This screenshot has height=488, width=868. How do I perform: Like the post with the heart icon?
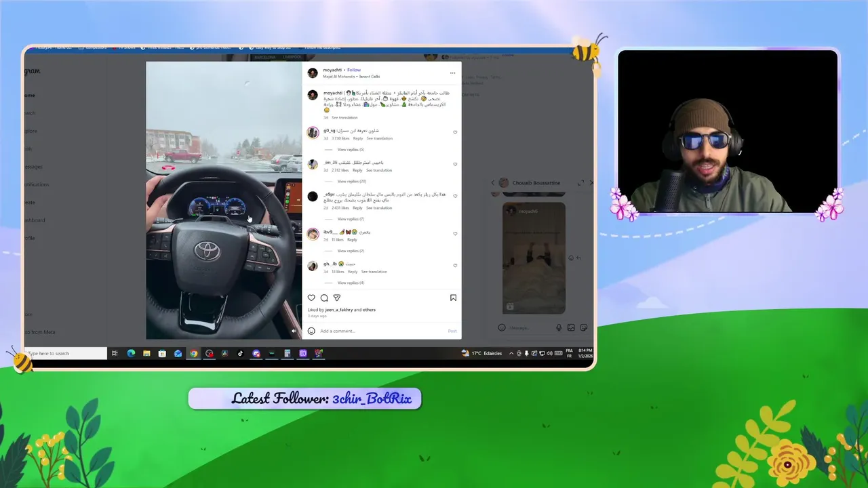pos(311,298)
